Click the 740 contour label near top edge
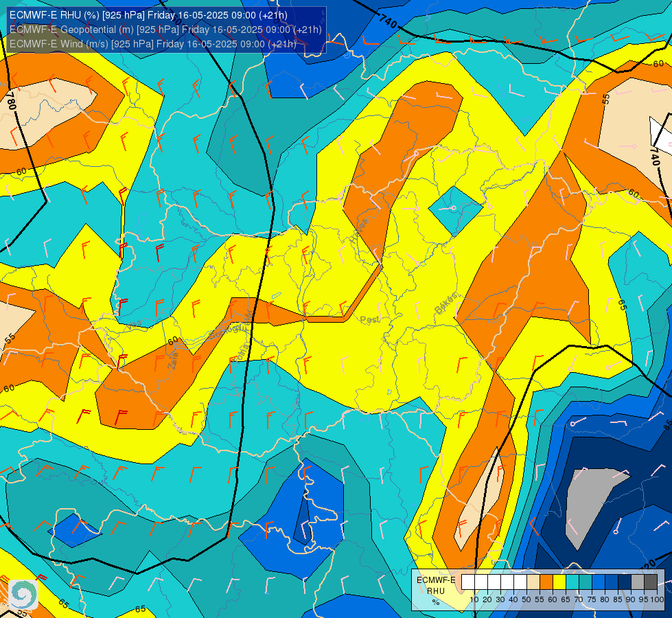This screenshot has width=672, height=618. click(x=388, y=20)
